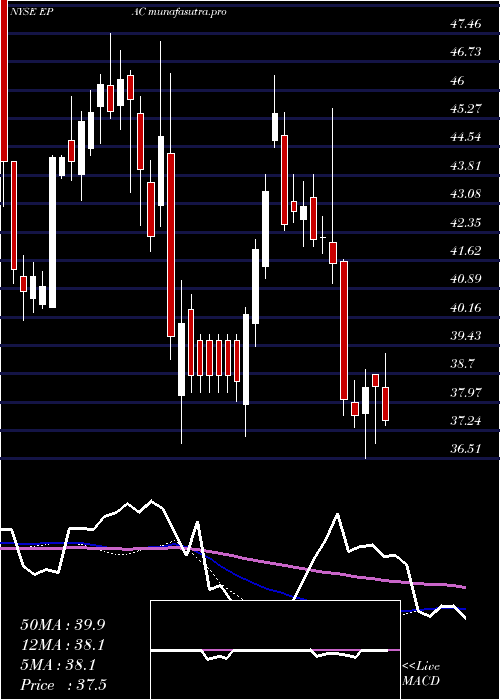This screenshot has width=500, height=700.
Task: Click the 39.43 price axis label
Action: [466, 336]
